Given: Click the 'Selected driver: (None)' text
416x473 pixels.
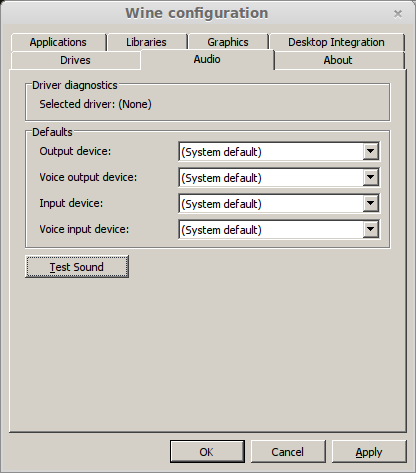Looking at the screenshot, I should 95,104.
